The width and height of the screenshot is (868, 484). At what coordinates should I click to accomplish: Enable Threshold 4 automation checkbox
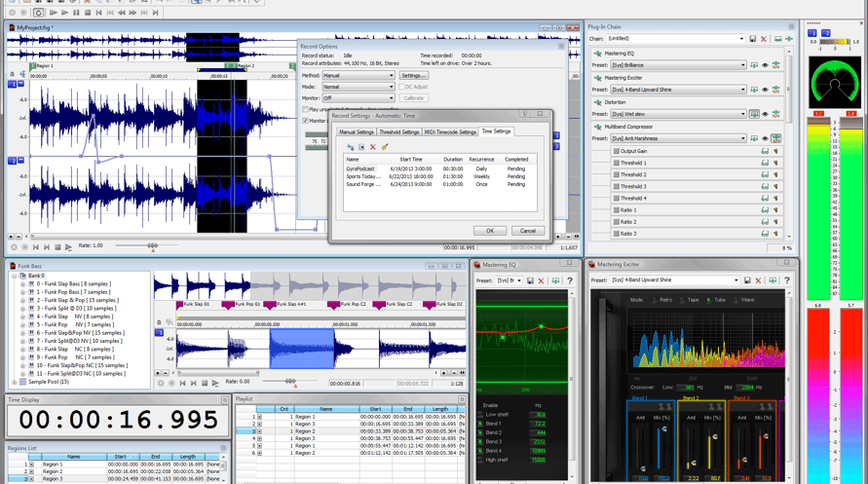tap(616, 198)
